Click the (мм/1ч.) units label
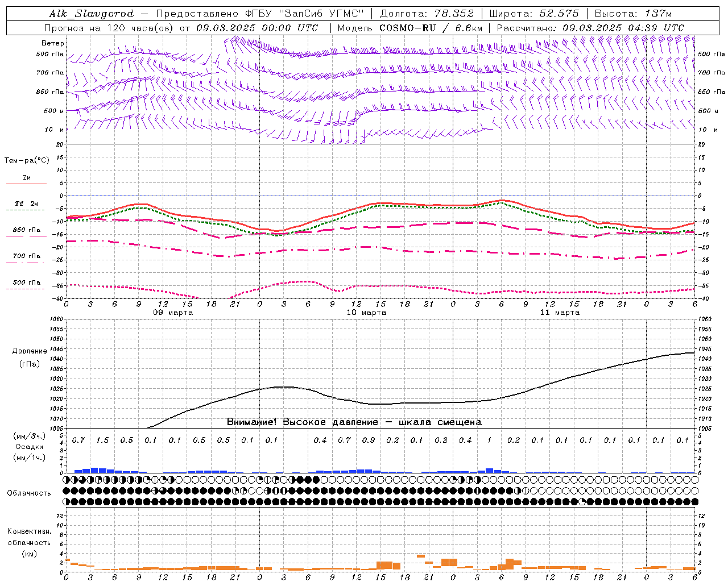 tap(30, 458)
